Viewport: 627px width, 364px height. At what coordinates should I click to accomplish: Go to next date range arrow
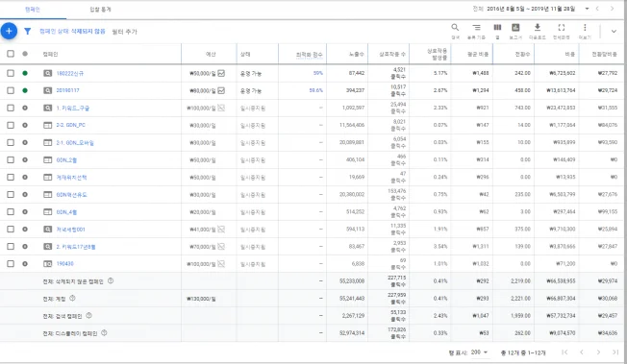tap(612, 9)
